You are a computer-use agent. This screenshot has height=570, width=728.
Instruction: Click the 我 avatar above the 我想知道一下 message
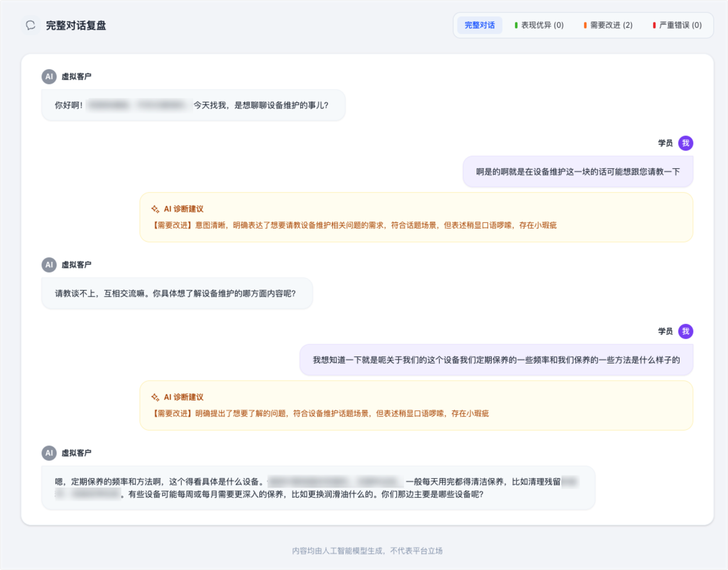pyautogui.click(x=686, y=331)
